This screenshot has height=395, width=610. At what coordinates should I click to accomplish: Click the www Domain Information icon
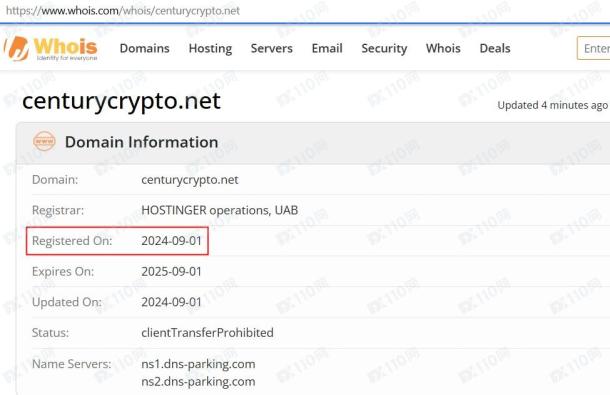pos(44,141)
